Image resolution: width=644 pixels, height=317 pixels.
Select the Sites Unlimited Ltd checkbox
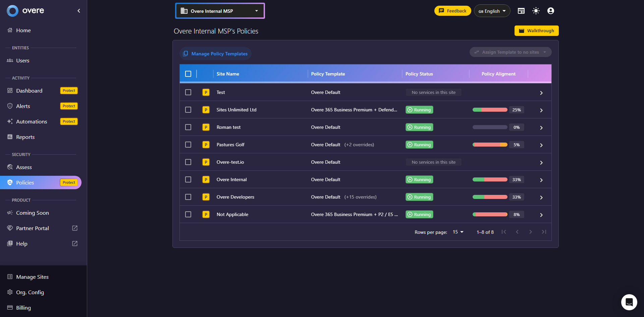coord(188,110)
